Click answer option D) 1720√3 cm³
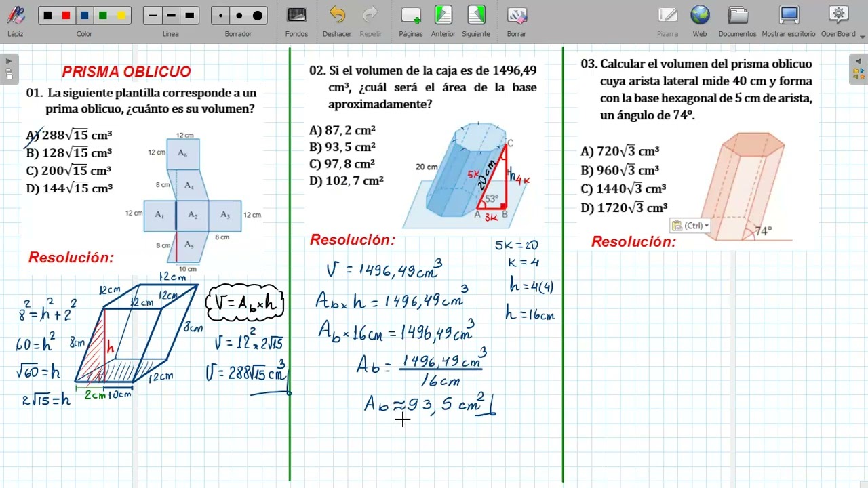This screenshot has height=488, width=868. (624, 208)
